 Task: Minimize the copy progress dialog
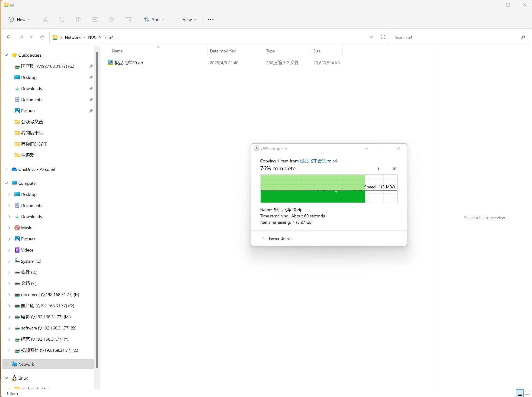(366, 148)
